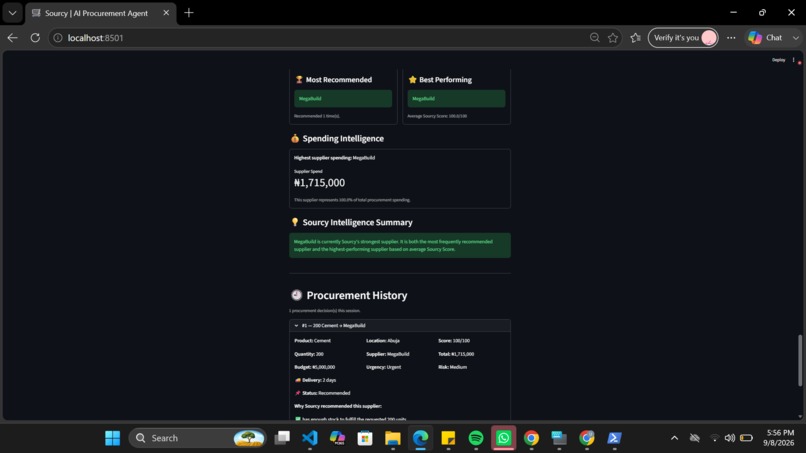Click the Urgency: Urgent value
The height and width of the screenshot is (453, 806).
(x=383, y=367)
